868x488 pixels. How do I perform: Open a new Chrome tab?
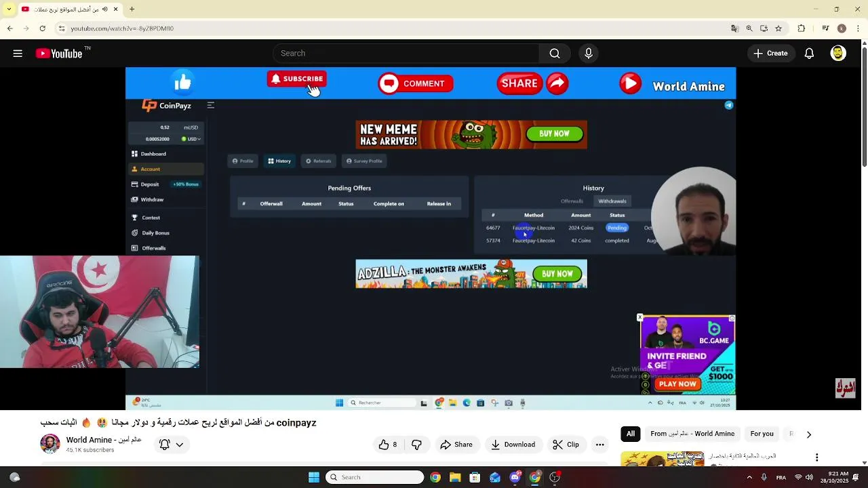click(132, 9)
